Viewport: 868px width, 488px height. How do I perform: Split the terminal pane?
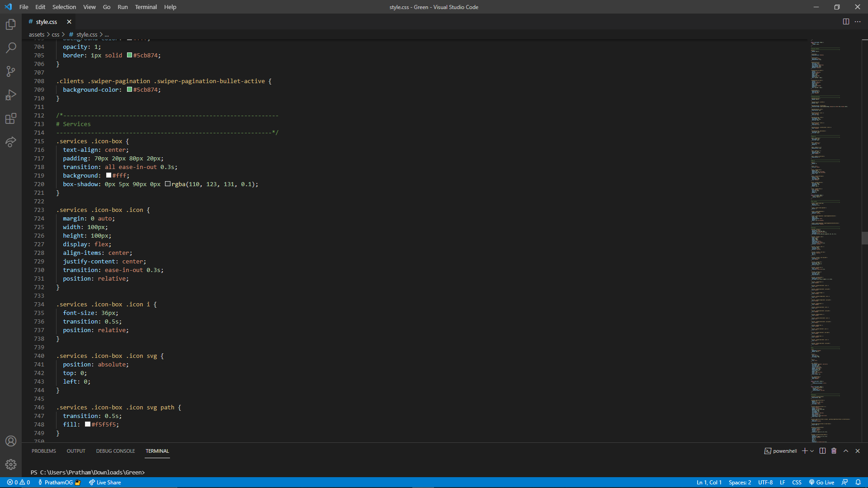click(x=822, y=451)
